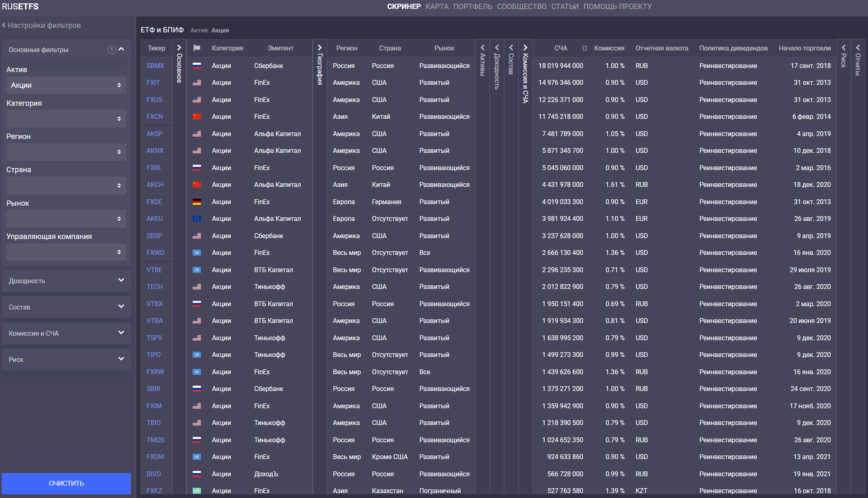This screenshot has height=498, width=868.
Task: Click the FXIT row US flag
Action: [197, 83]
